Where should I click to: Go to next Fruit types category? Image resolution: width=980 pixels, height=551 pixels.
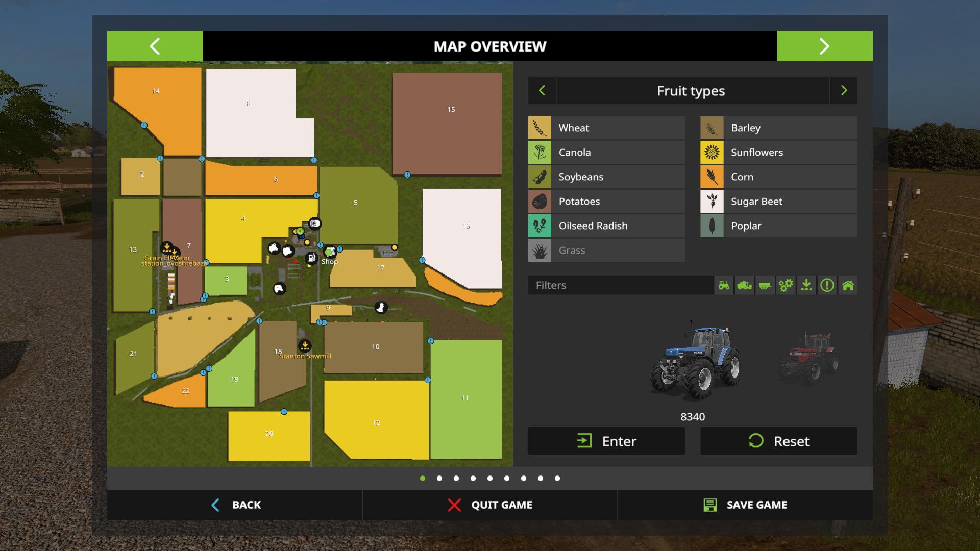coord(844,91)
